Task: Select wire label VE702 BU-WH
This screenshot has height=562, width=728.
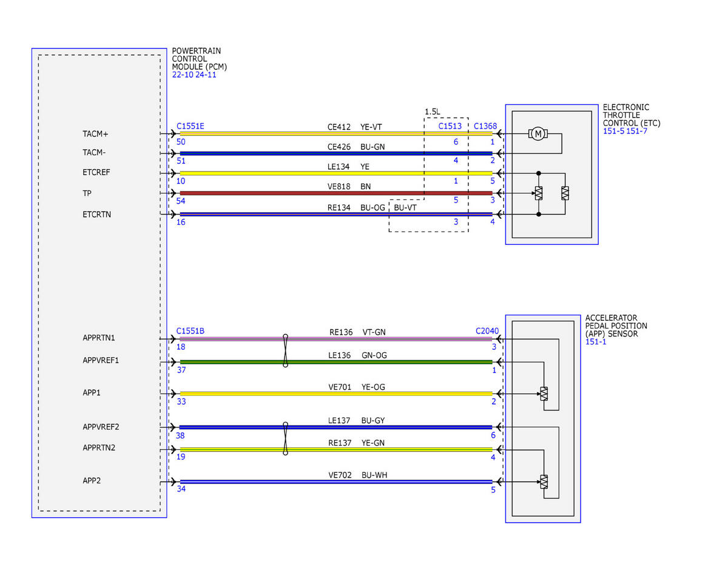Action: [x=357, y=475]
